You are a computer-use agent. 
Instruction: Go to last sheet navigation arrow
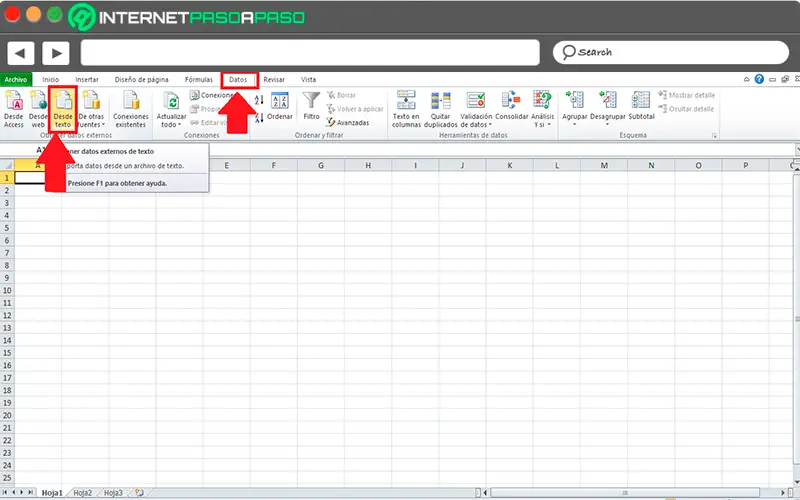tap(31, 492)
